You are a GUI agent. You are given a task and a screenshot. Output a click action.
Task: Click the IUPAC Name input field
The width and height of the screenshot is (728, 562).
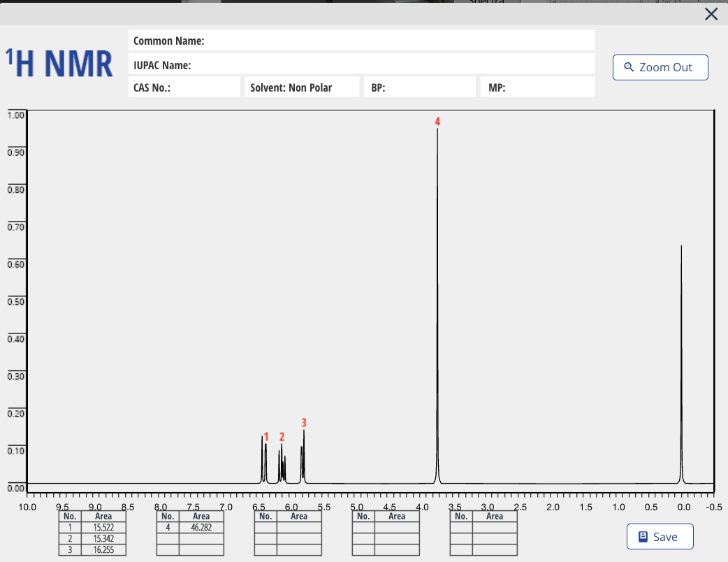pos(384,65)
